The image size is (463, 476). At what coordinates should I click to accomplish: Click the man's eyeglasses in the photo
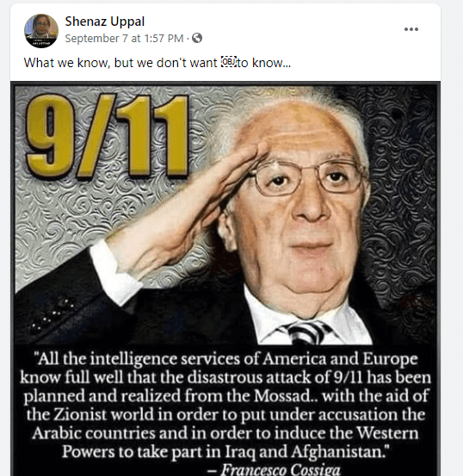(x=308, y=177)
